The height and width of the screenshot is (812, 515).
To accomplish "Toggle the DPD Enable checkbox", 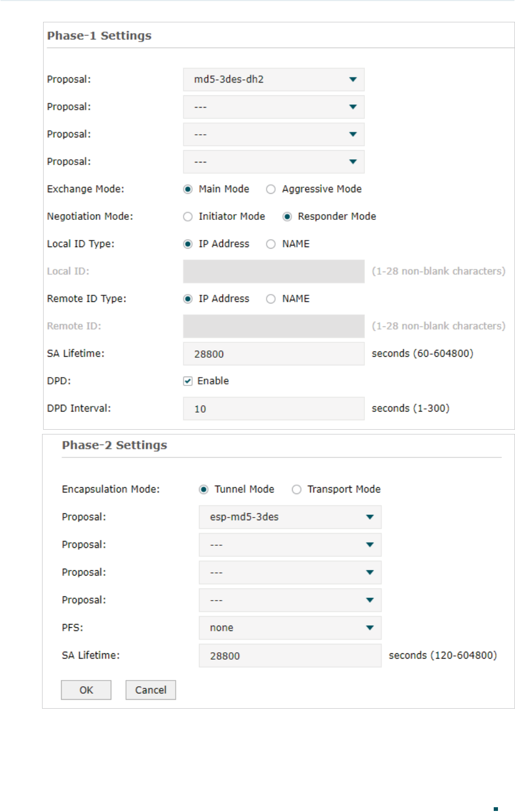I will point(188,381).
